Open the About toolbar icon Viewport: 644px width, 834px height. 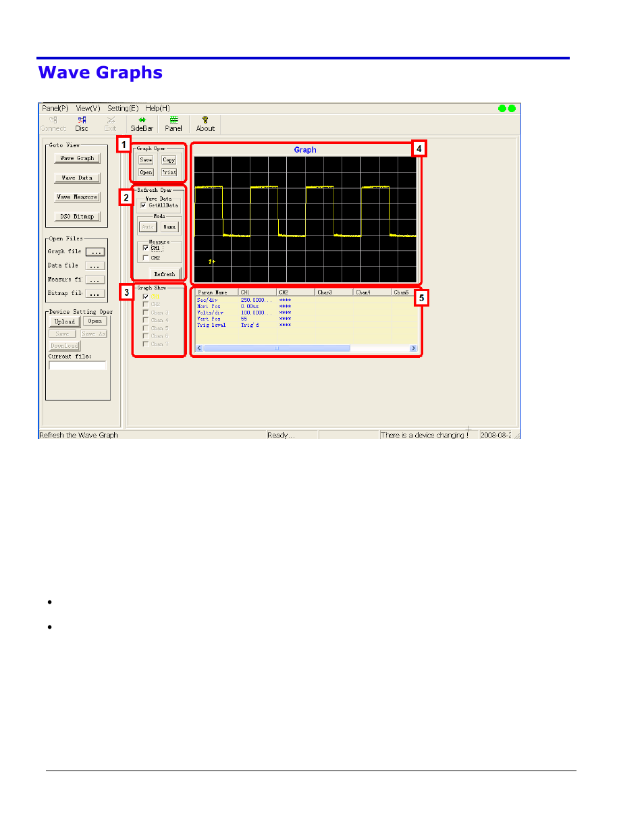tap(205, 124)
